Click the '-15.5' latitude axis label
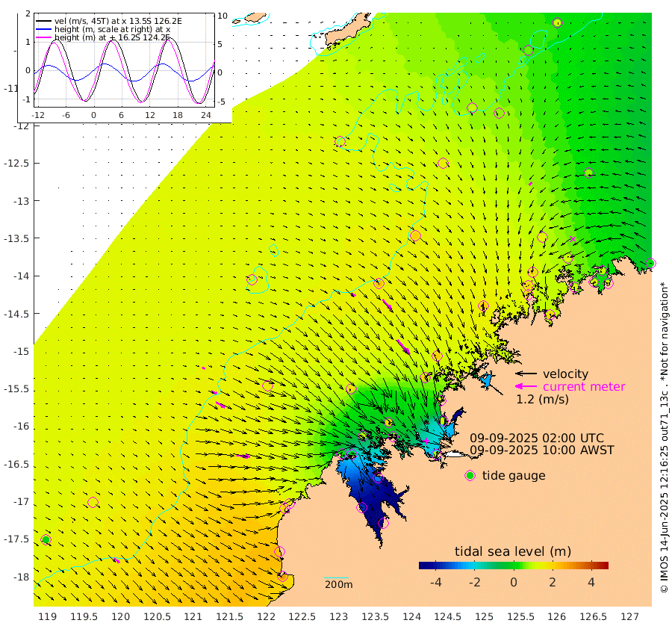This screenshot has width=672, height=632. 16,389
